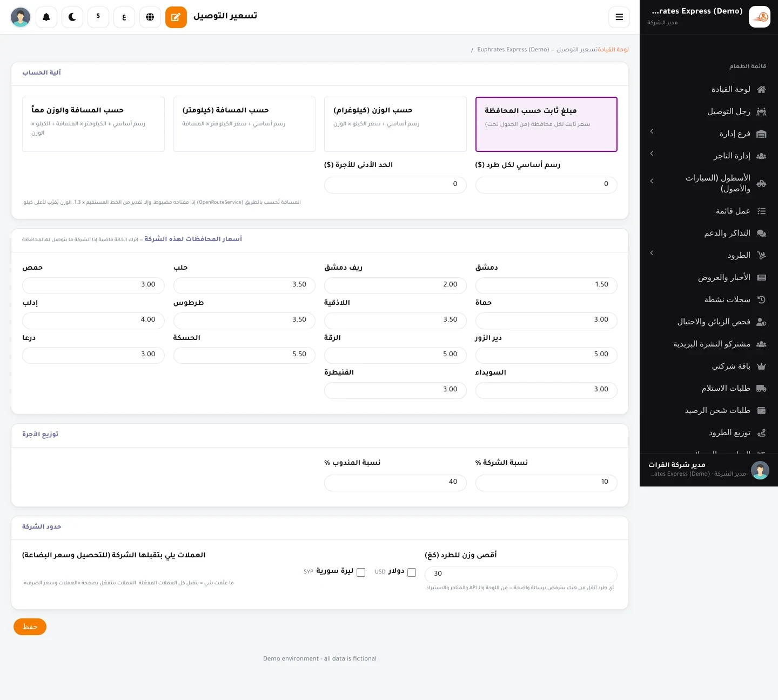Expand the الطرود submenu chevron
The width and height of the screenshot is (778, 700).
pyautogui.click(x=652, y=253)
